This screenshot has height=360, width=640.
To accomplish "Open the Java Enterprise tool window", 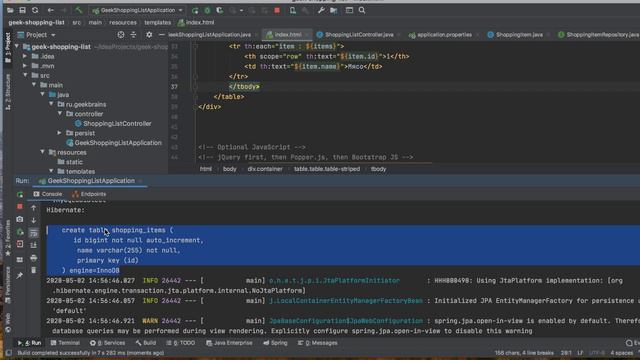I will (x=229, y=343).
